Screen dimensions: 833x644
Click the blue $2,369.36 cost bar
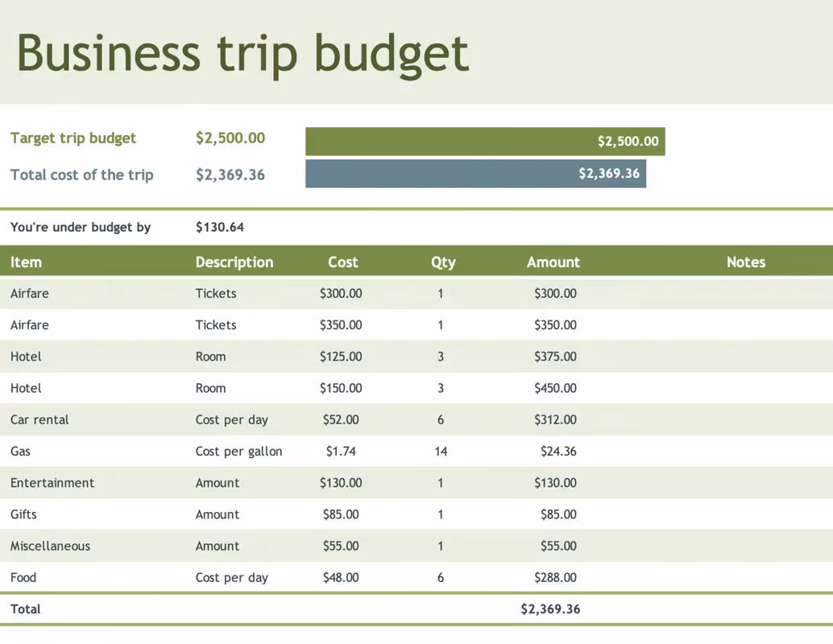[475, 174]
